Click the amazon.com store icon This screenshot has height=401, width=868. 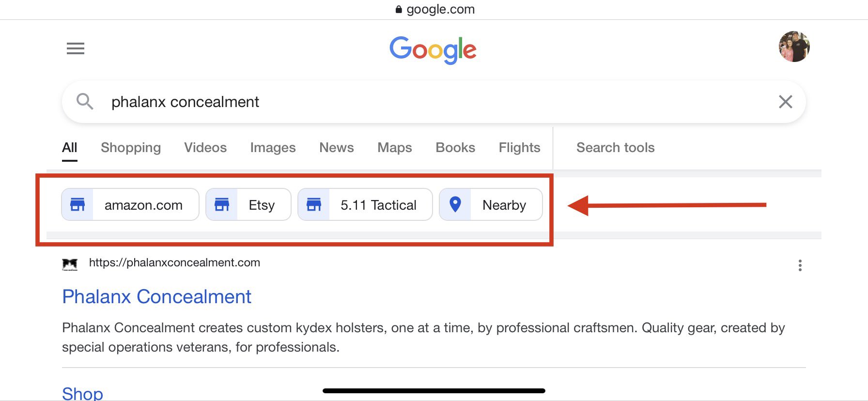click(77, 205)
